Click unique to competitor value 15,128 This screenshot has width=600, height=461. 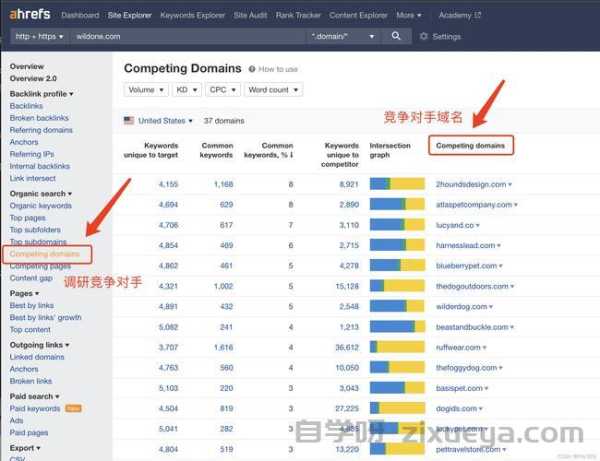(x=347, y=286)
